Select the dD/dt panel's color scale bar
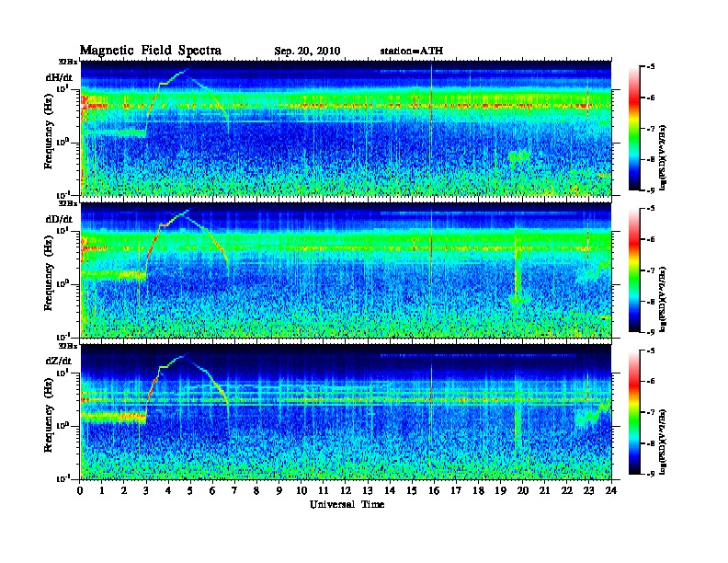 click(x=633, y=270)
